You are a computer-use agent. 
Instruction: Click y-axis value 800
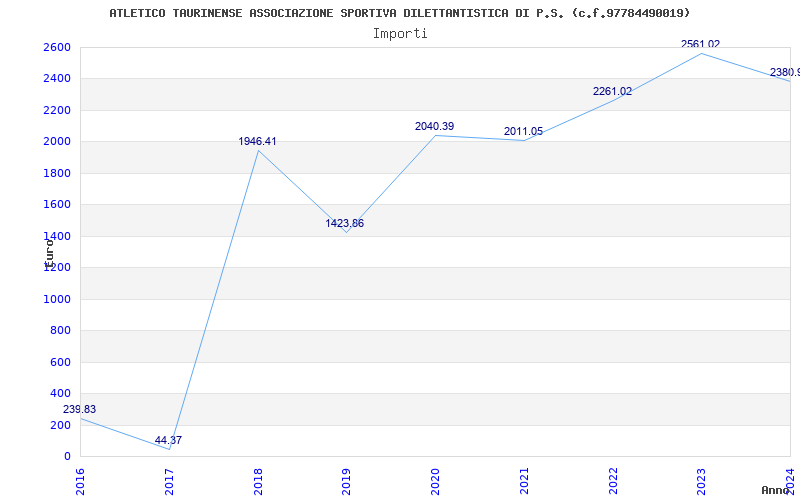pos(61,331)
